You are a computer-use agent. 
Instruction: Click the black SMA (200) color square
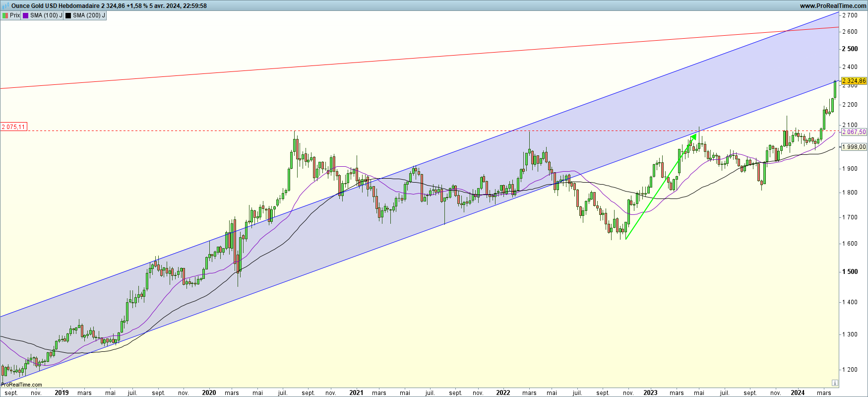(68, 15)
